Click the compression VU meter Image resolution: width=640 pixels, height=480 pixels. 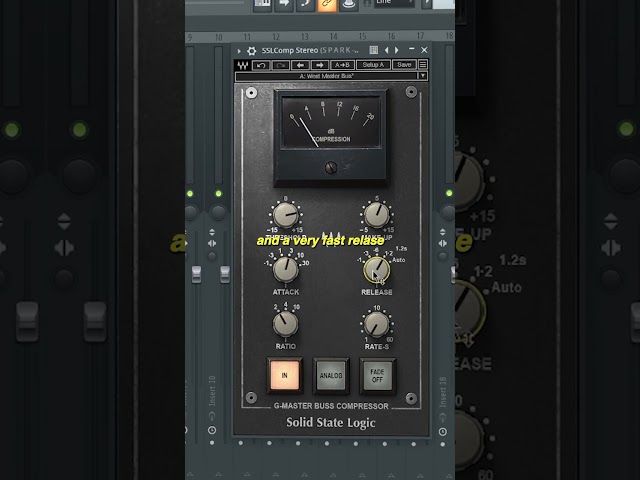coord(331,122)
